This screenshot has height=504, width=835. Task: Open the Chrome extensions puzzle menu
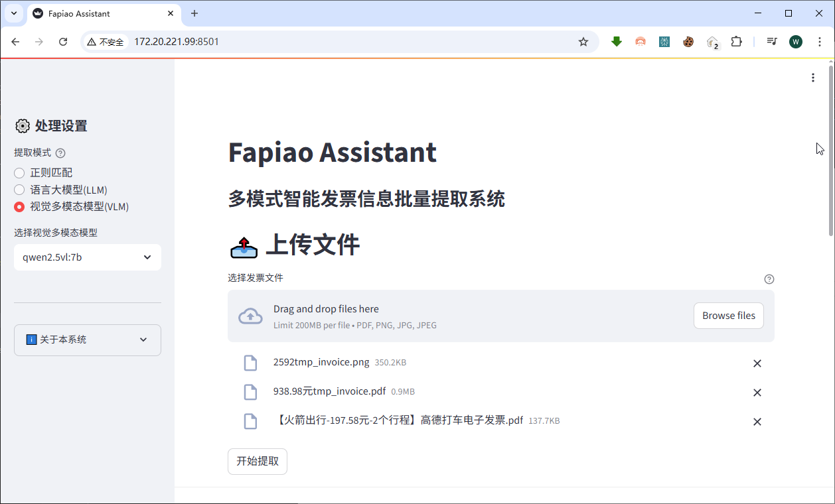point(736,41)
